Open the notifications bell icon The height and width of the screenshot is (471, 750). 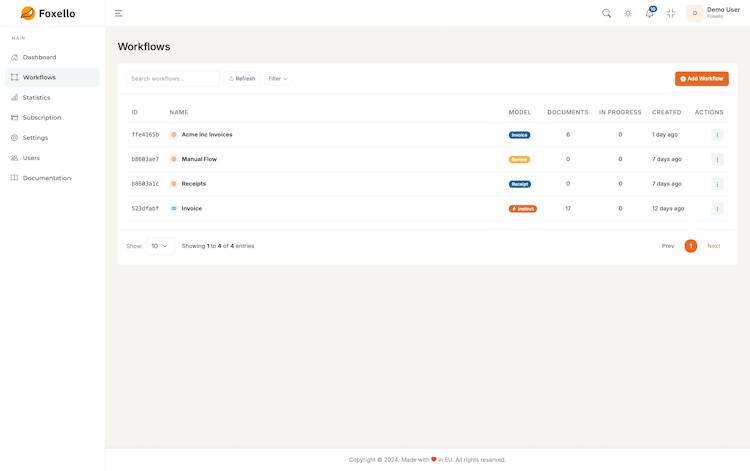pyautogui.click(x=650, y=13)
